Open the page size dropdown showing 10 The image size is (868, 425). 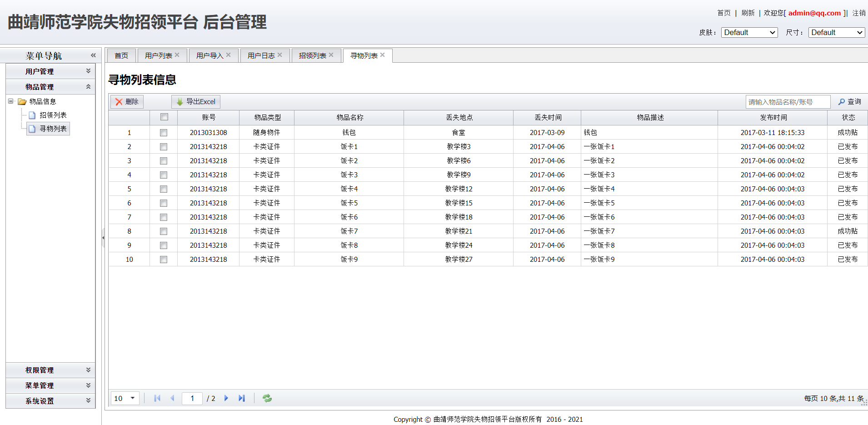point(125,398)
